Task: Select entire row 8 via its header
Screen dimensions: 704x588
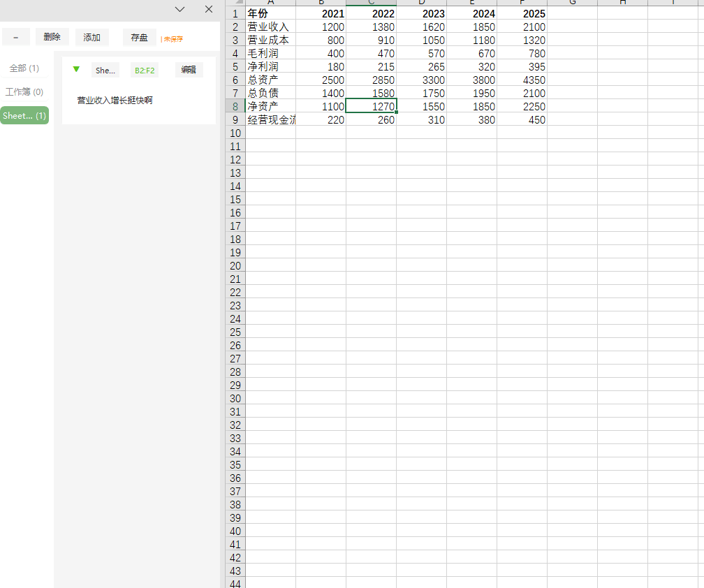Action: click(x=235, y=106)
